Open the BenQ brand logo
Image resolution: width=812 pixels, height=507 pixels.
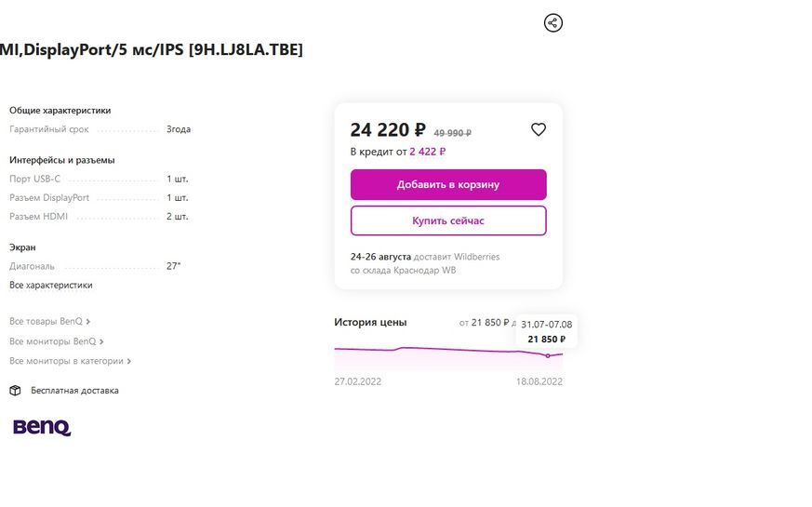pyautogui.click(x=42, y=427)
